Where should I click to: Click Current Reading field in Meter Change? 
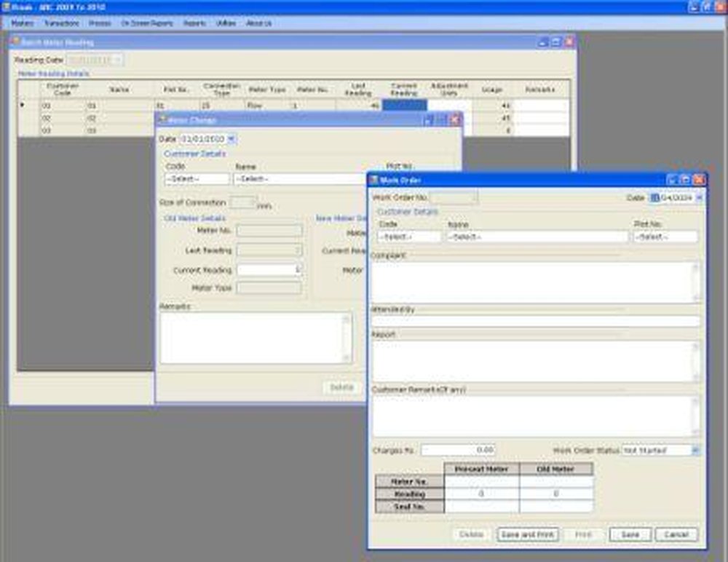[269, 270]
